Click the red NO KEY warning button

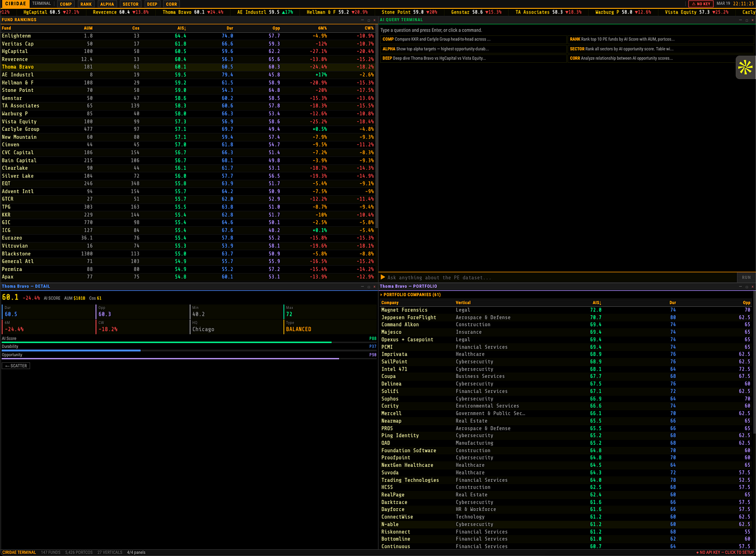point(700,4)
